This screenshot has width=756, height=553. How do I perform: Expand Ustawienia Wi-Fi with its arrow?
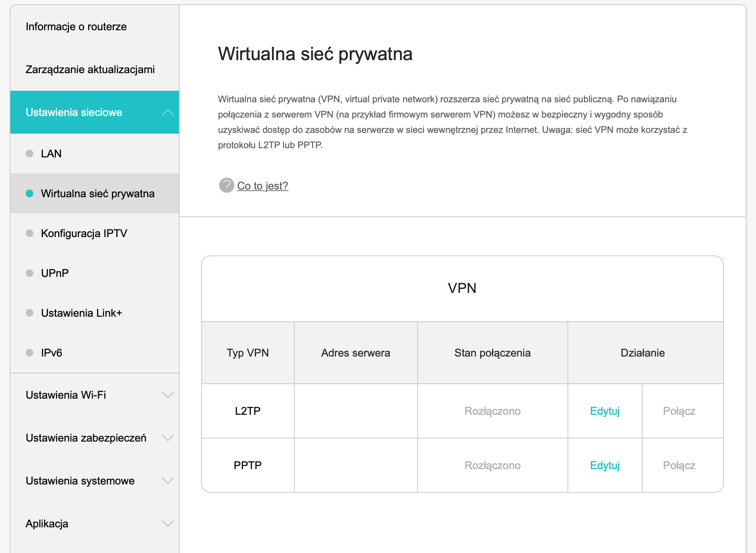(167, 394)
